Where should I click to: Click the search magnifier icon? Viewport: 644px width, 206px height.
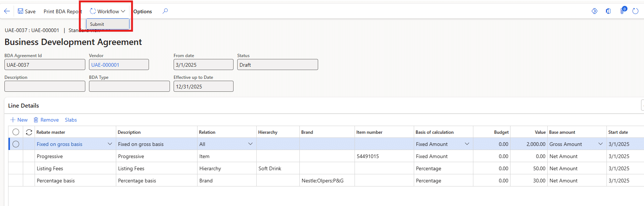(165, 11)
